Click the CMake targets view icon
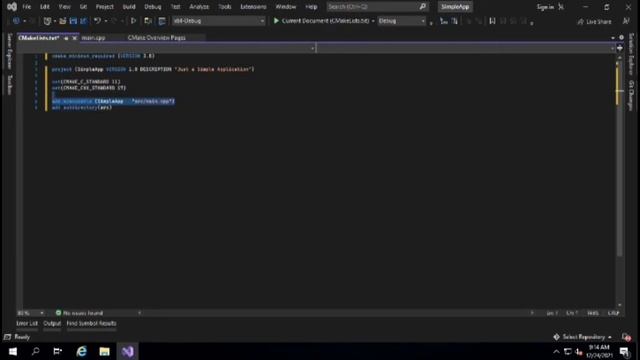Viewport: 640px width, 360px height. 162,21
